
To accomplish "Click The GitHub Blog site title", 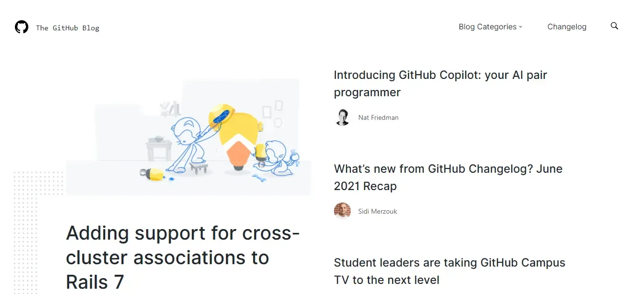I will (67, 27).
